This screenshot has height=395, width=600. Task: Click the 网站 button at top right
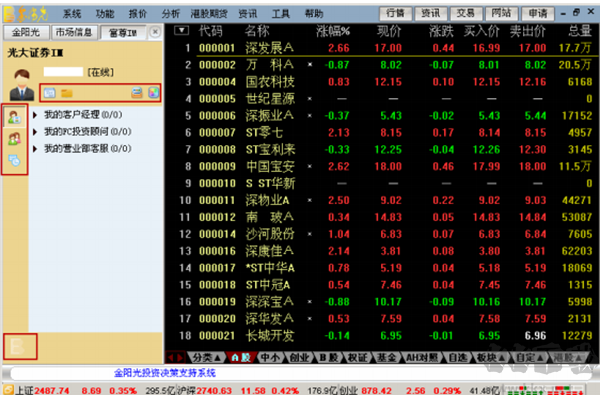click(502, 13)
